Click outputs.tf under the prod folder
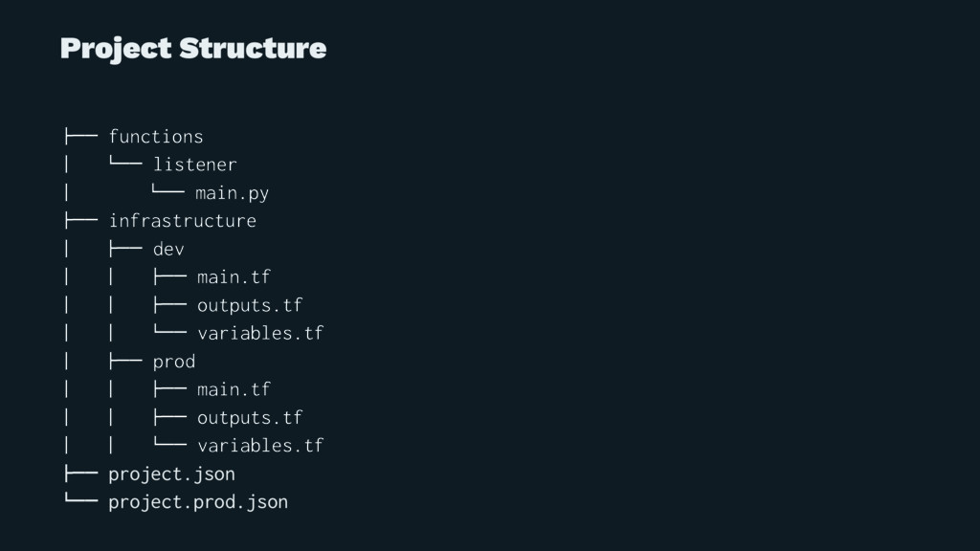Viewport: 980px width, 551px height. tap(250, 417)
